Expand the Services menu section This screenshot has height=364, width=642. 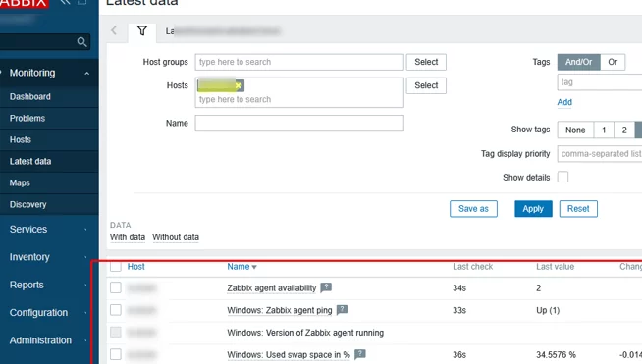click(x=49, y=229)
